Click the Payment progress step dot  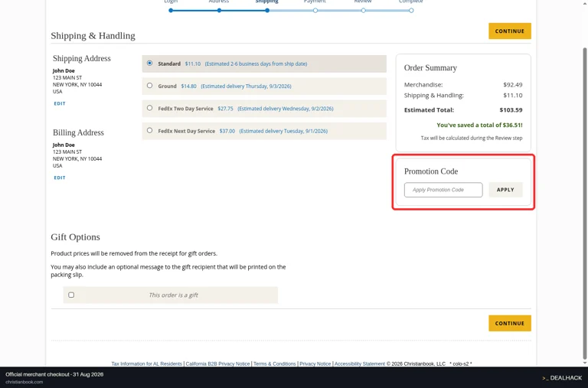tap(315, 11)
